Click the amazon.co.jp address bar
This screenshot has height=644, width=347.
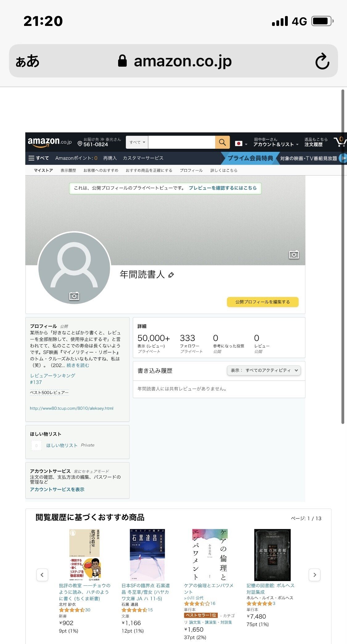tap(173, 61)
